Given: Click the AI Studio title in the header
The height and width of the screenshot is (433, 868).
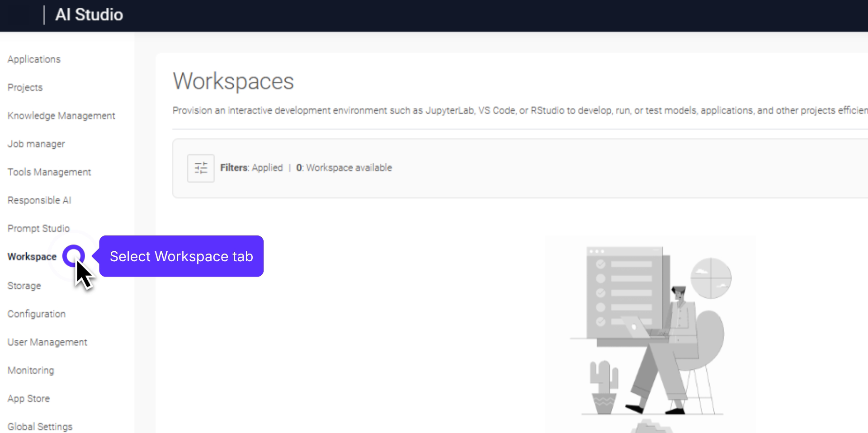Looking at the screenshot, I should (x=89, y=15).
